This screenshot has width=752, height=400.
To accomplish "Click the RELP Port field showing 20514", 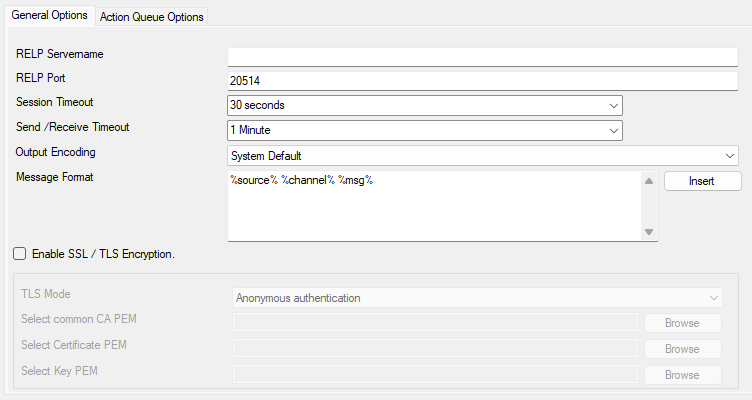I will click(482, 81).
